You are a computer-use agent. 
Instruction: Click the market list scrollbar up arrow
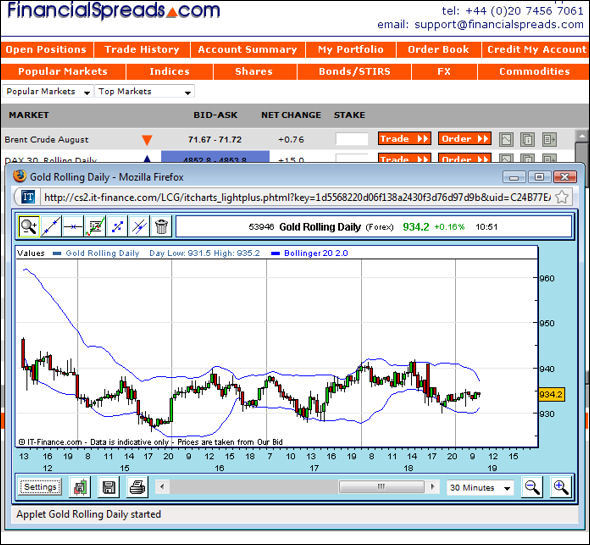click(582, 135)
